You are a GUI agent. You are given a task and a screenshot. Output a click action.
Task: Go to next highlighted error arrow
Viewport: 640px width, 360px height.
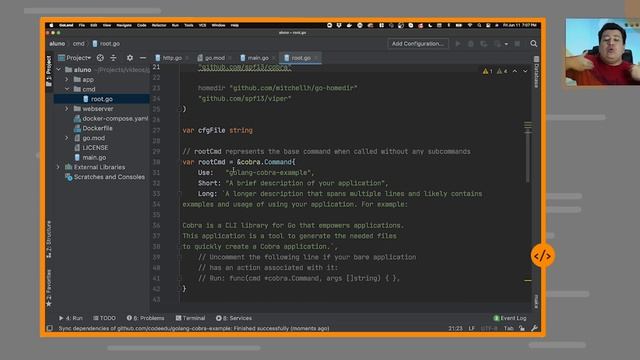[525, 71]
